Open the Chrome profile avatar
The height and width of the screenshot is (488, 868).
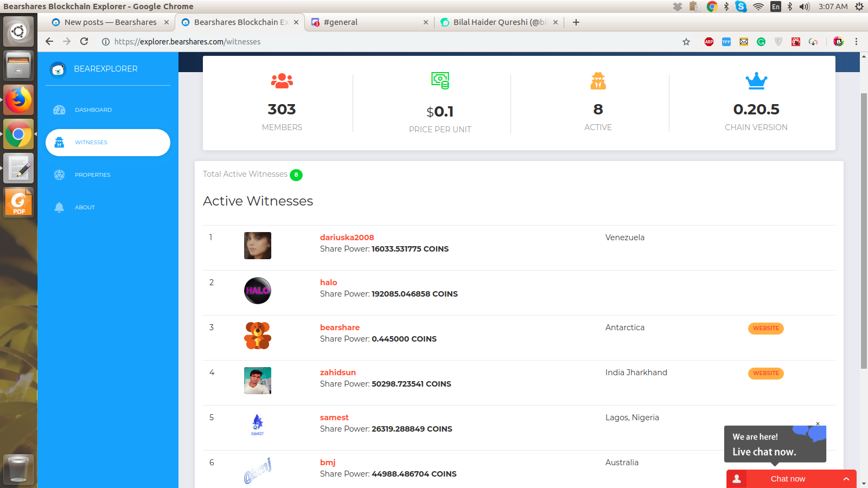pyautogui.click(x=838, y=42)
